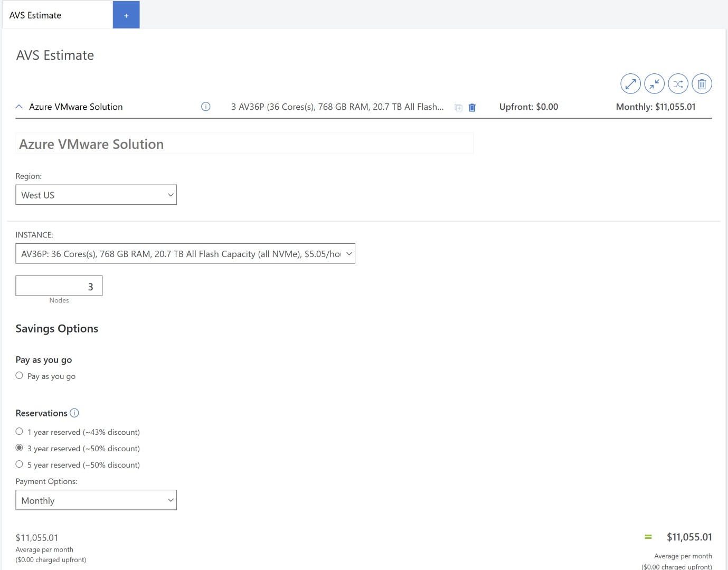Viewport: 728px width, 570px height.
Task: Click the bottom-right $11,055.01 total
Action: [689, 537]
